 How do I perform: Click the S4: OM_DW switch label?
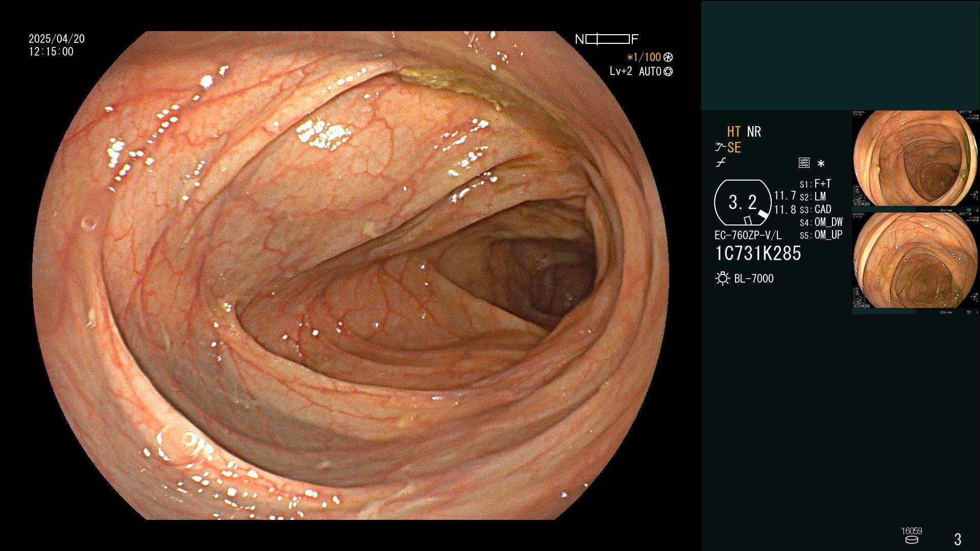tap(821, 222)
